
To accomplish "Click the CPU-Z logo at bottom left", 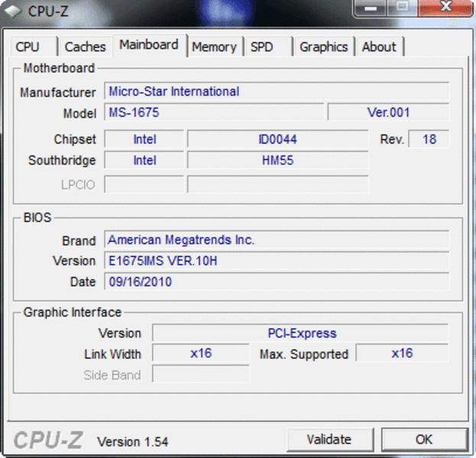I will click(49, 440).
